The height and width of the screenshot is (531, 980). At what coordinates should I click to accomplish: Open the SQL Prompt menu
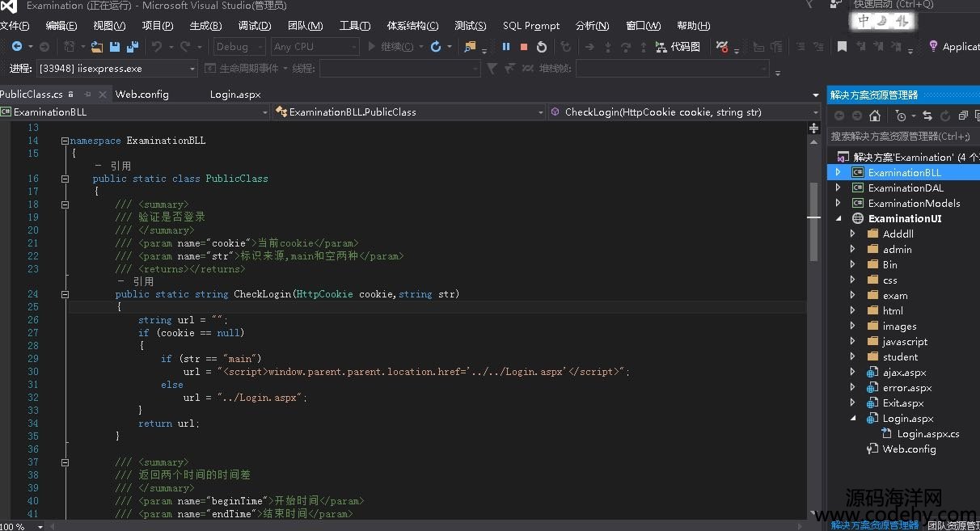point(531,26)
